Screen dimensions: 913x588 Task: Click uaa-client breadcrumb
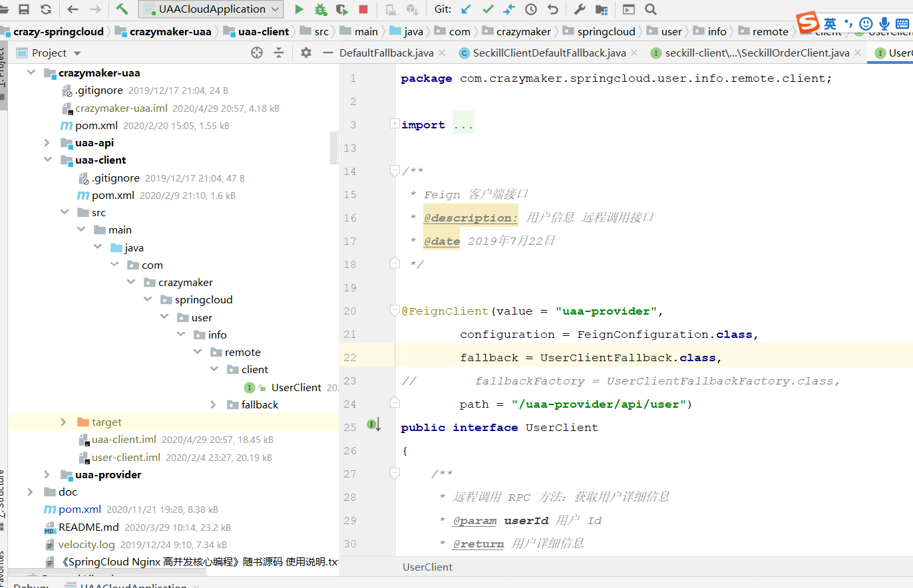pyautogui.click(x=265, y=31)
